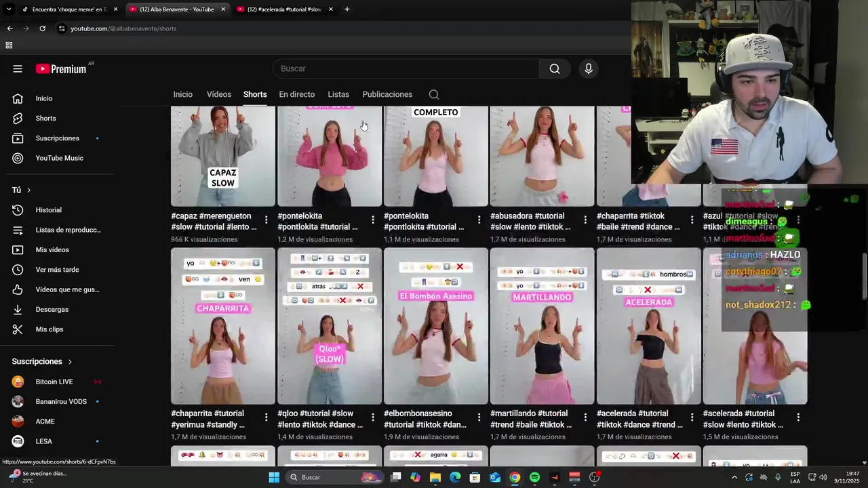Reload the page with browser refresh button

click(x=42, y=28)
